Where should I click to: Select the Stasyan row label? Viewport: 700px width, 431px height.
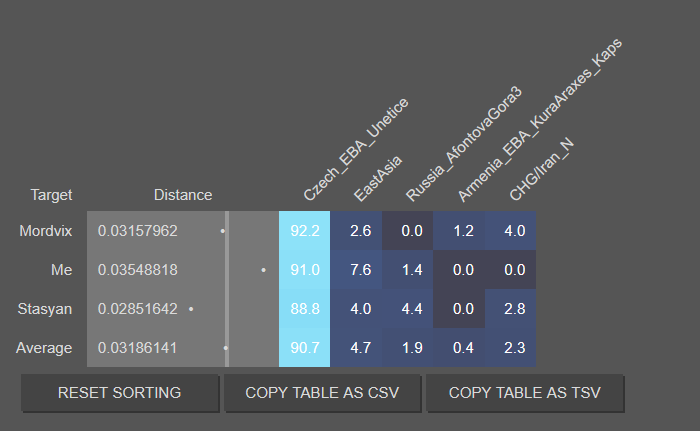tap(46, 309)
